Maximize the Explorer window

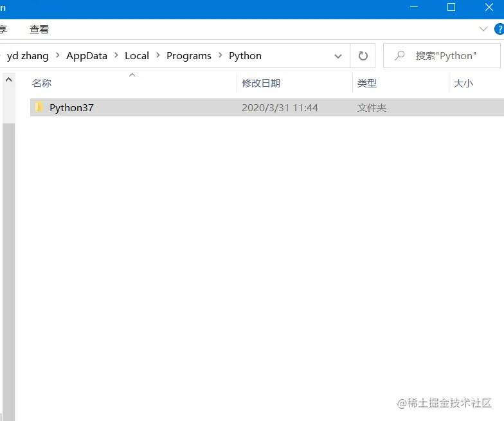(x=451, y=7)
